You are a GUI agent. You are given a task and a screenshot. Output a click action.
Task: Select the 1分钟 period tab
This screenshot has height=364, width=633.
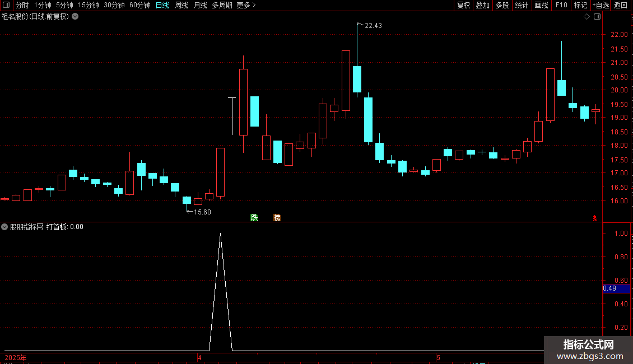click(43, 5)
